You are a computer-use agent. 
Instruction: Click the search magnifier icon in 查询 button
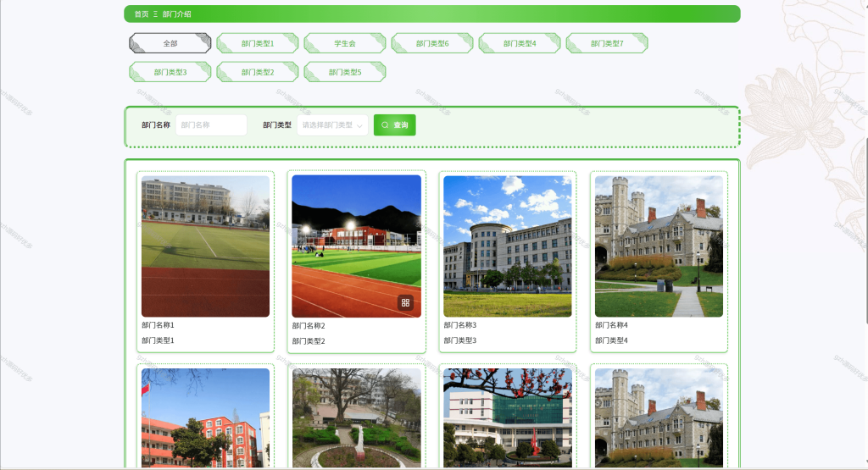[385, 125]
